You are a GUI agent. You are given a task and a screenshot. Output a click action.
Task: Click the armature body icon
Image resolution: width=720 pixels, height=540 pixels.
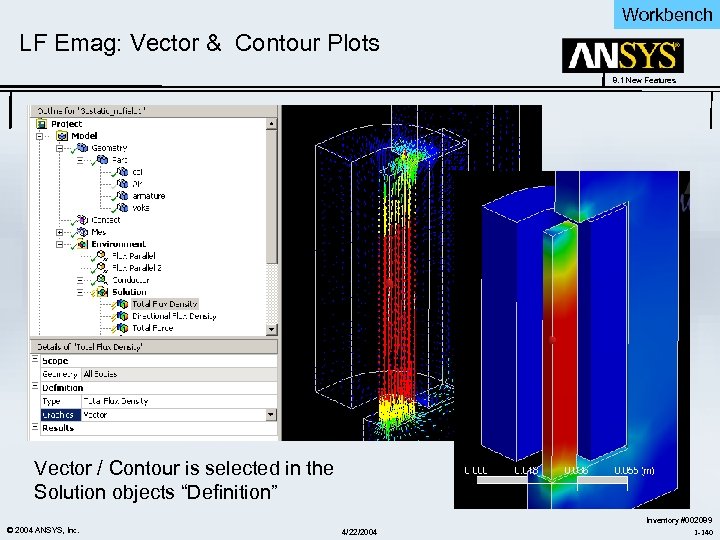tap(123, 196)
